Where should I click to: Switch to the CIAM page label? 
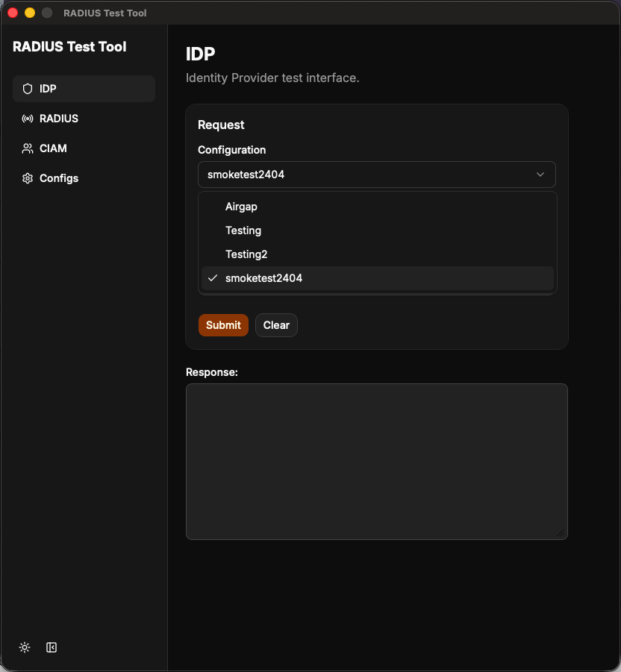pyautogui.click(x=53, y=148)
